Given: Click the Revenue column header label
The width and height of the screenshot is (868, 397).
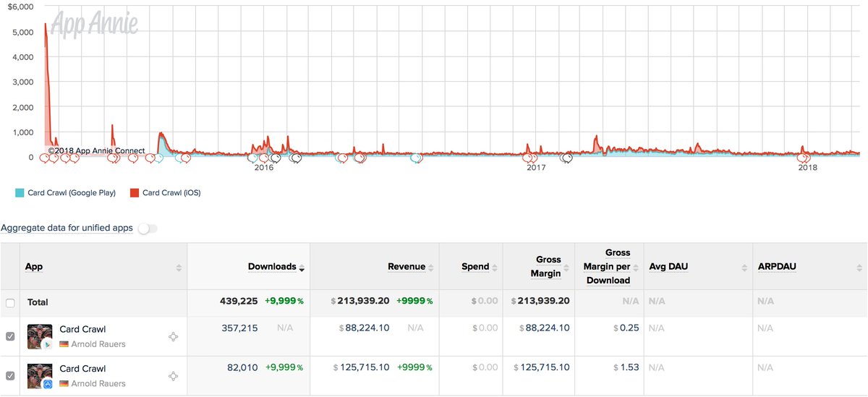Looking at the screenshot, I should pyautogui.click(x=407, y=267).
